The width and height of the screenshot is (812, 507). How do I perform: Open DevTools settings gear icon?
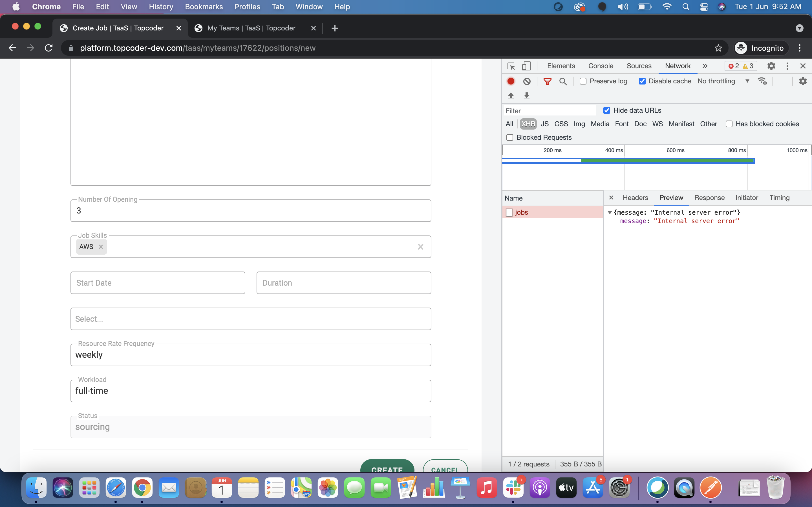click(771, 66)
